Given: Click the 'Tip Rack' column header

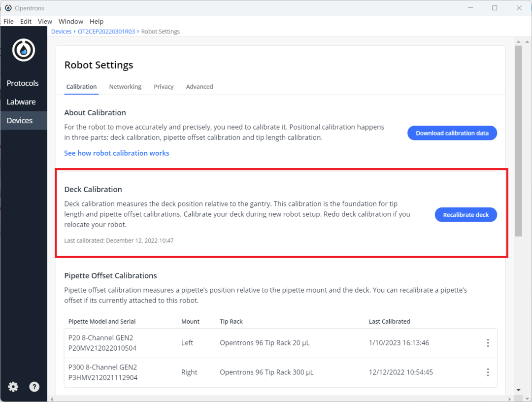Looking at the screenshot, I should (231, 321).
